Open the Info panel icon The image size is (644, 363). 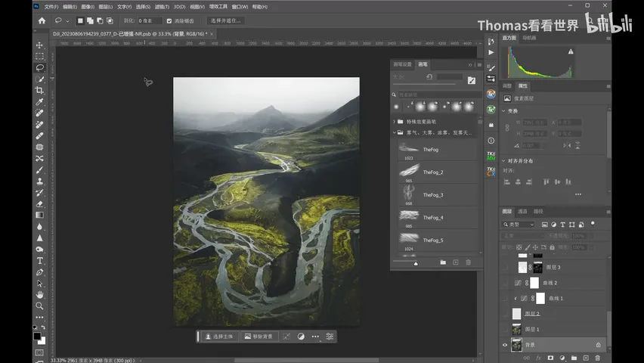[491, 141]
